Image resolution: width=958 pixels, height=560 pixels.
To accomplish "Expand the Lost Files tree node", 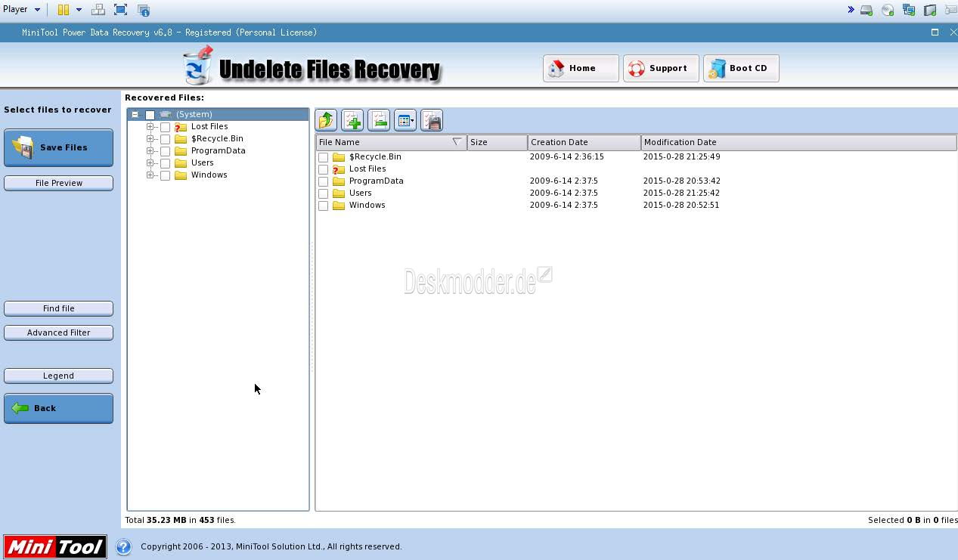I will (150, 127).
